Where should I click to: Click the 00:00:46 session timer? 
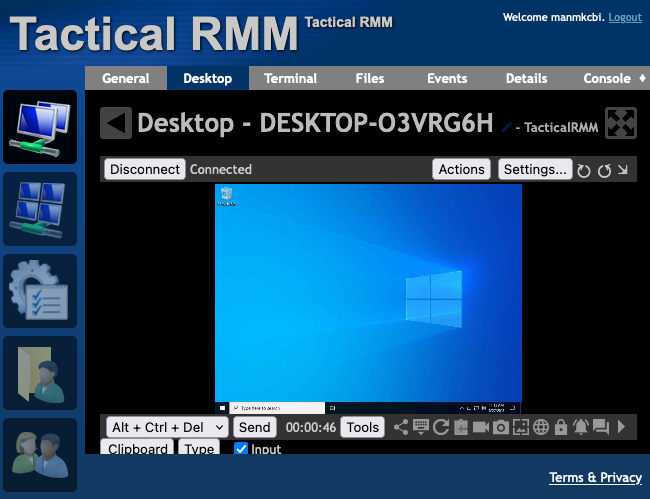coord(310,427)
